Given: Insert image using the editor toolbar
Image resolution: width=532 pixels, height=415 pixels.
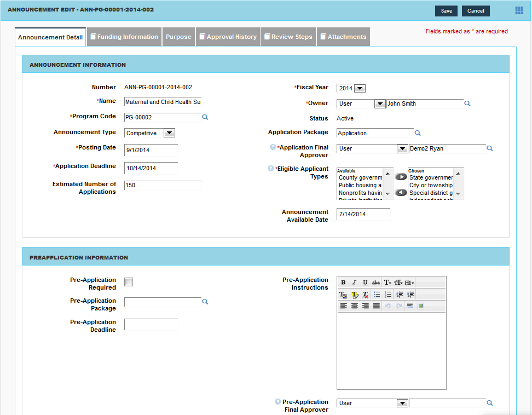Looking at the screenshot, I should click(x=421, y=306).
